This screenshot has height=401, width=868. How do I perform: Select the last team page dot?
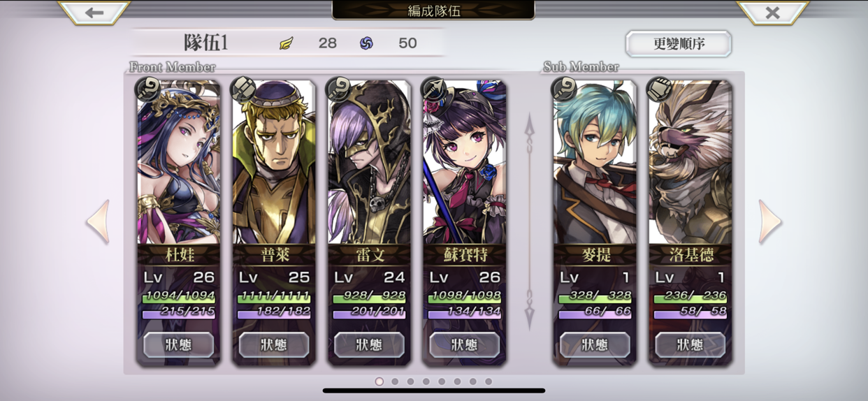489,381
